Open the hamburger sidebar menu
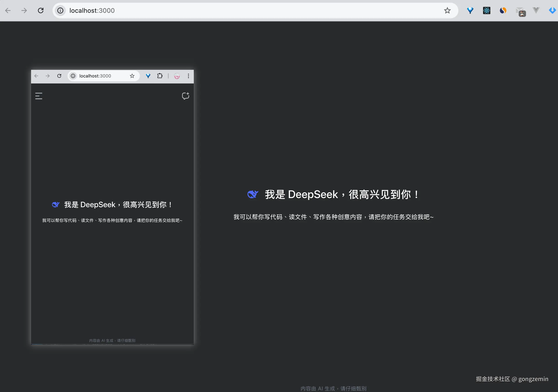This screenshot has height=392, width=558. 39,96
